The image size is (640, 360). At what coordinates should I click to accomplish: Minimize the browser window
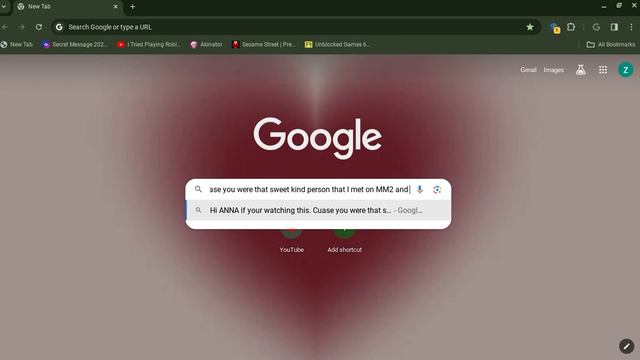click(604, 7)
